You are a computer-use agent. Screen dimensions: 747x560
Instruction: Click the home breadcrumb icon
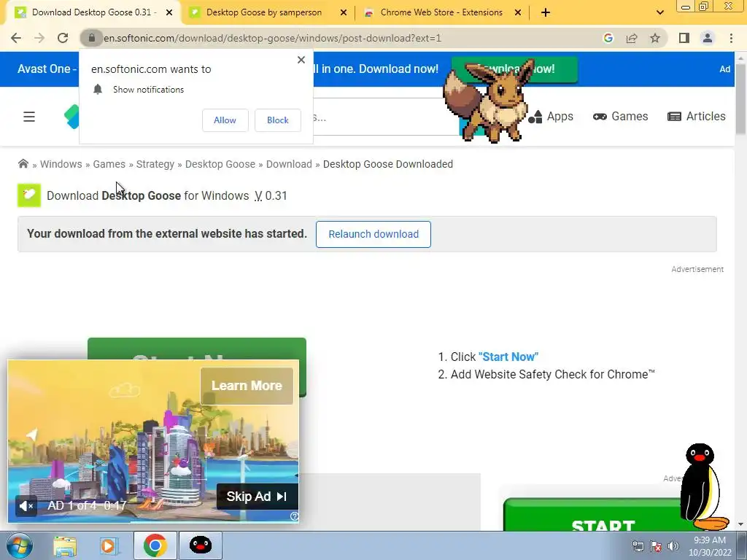pos(23,164)
